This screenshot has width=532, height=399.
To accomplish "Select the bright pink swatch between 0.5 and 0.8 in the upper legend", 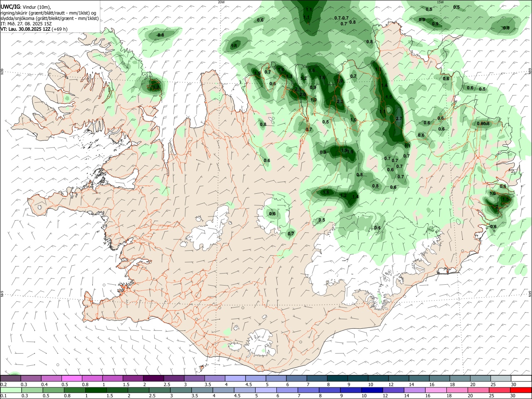I will point(71,378).
